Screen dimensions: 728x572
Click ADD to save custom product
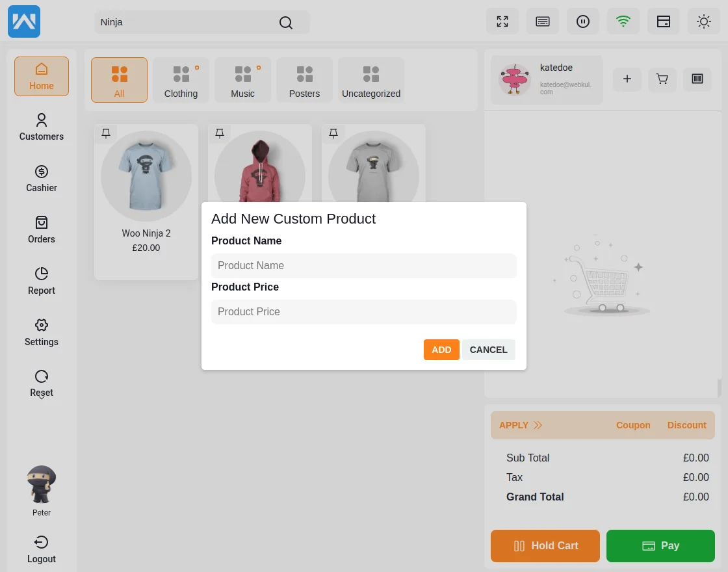[x=441, y=350]
